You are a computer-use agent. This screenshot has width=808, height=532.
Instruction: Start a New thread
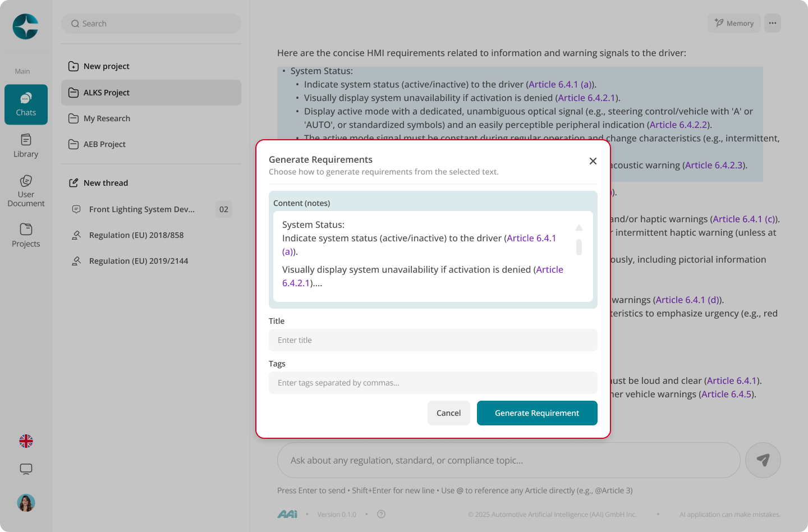[x=151, y=183]
